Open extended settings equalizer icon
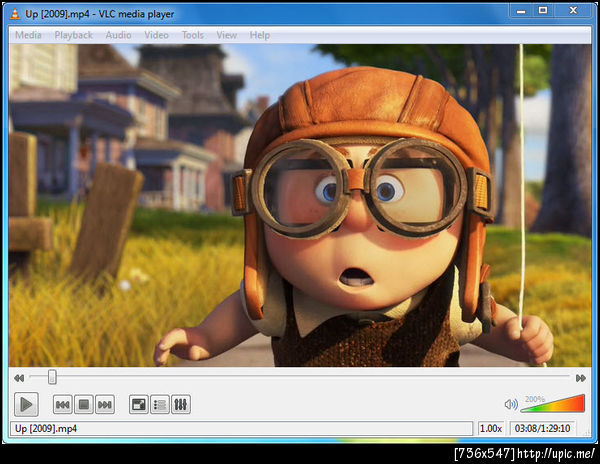 (181, 404)
